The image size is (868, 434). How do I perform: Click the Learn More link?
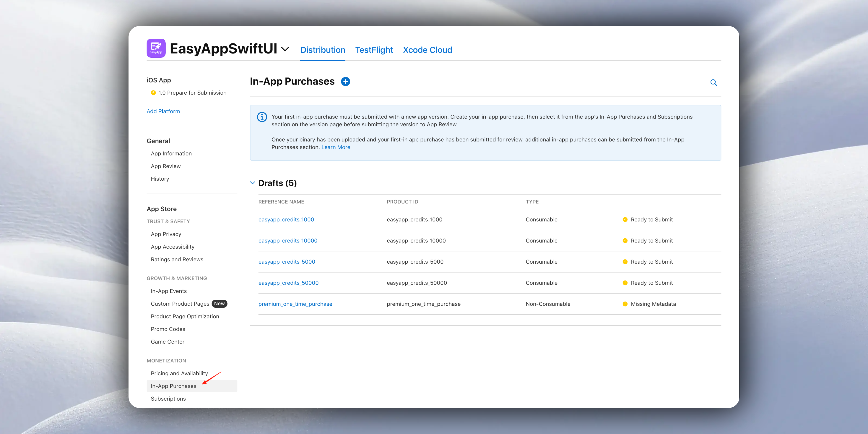pos(336,147)
